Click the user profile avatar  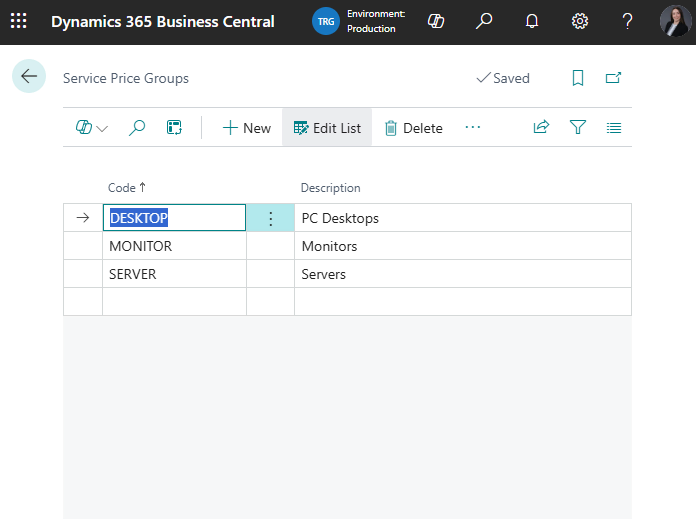[x=675, y=21]
